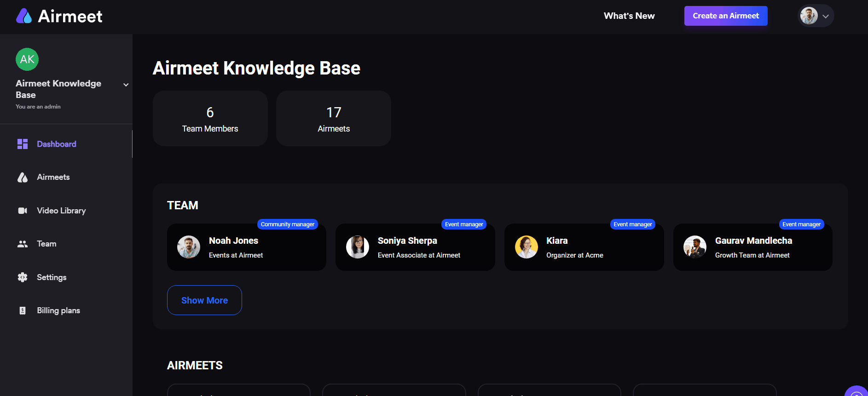868x396 pixels.
Task: Click the Airmeet logo icon
Action: coord(24,16)
